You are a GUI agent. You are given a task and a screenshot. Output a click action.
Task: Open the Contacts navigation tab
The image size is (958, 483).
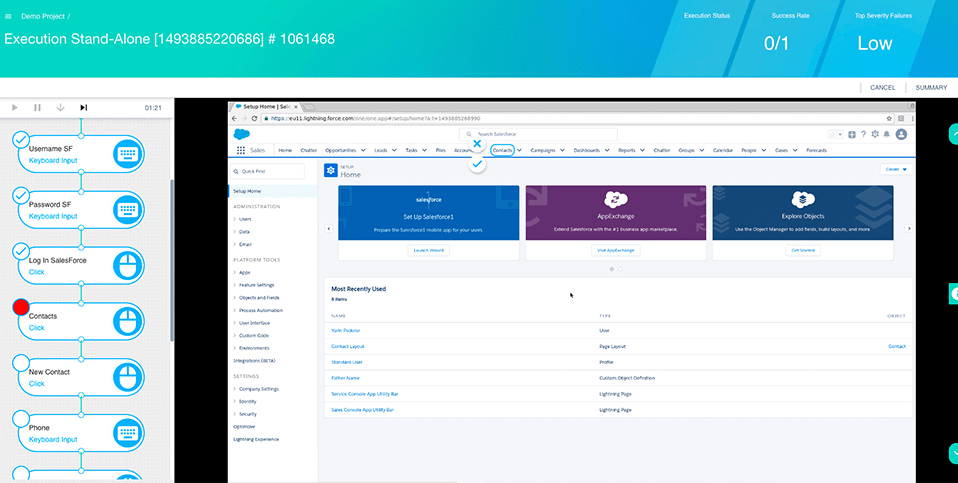point(503,150)
